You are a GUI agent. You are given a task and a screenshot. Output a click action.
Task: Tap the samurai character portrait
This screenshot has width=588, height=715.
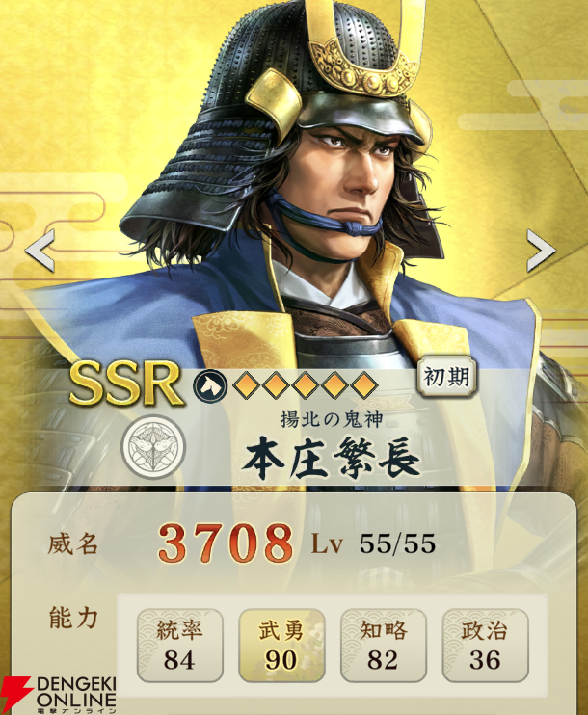(x=292, y=182)
